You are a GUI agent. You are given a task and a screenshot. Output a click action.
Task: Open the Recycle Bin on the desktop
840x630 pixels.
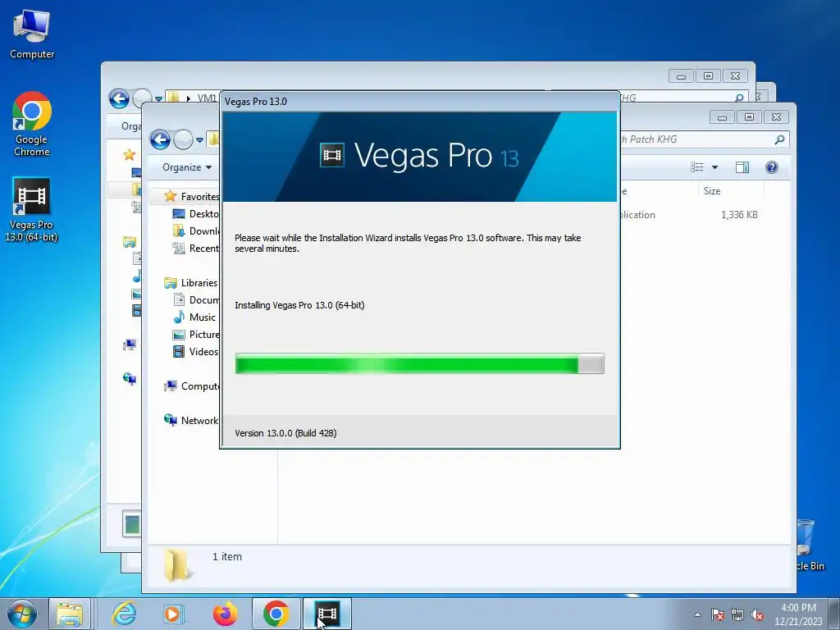(808, 544)
